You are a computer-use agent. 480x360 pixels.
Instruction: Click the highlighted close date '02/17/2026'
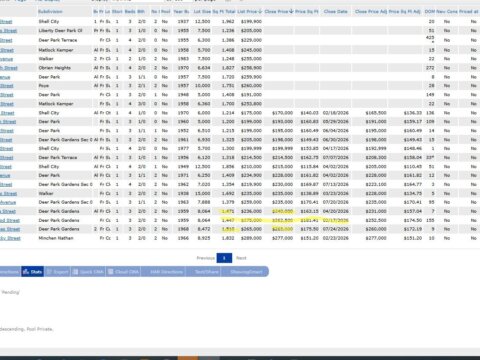tap(336, 220)
